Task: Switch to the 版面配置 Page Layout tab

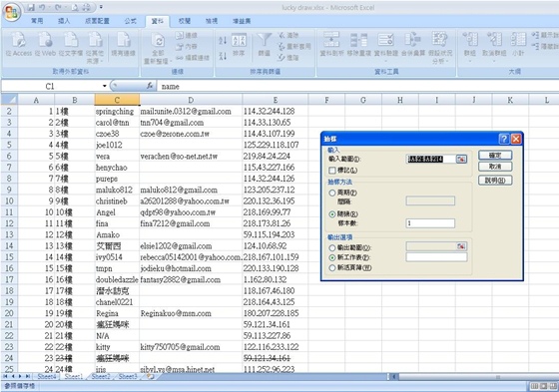Action: pyautogui.click(x=97, y=21)
